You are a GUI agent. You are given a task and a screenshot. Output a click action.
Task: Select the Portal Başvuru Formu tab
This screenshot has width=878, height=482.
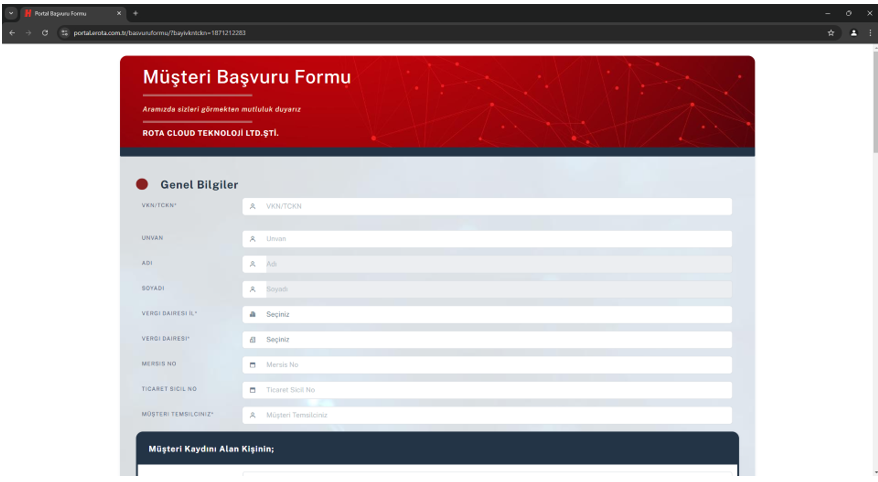70,13
